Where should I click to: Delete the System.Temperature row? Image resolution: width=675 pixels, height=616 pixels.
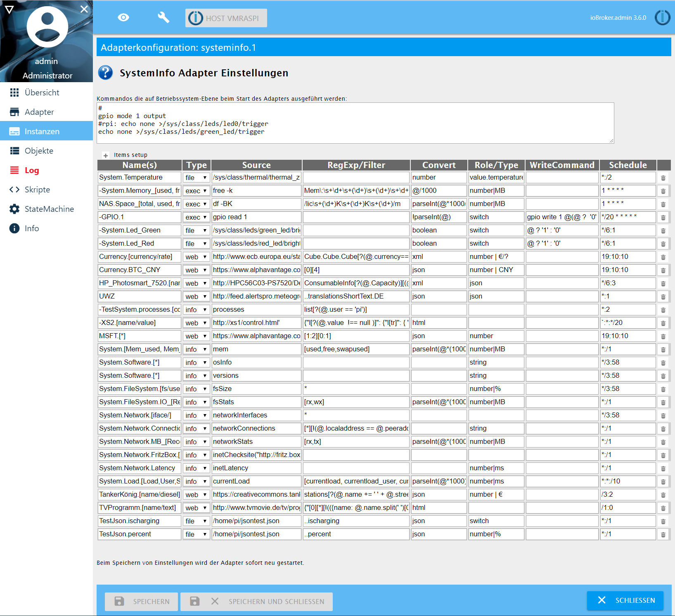tap(663, 178)
